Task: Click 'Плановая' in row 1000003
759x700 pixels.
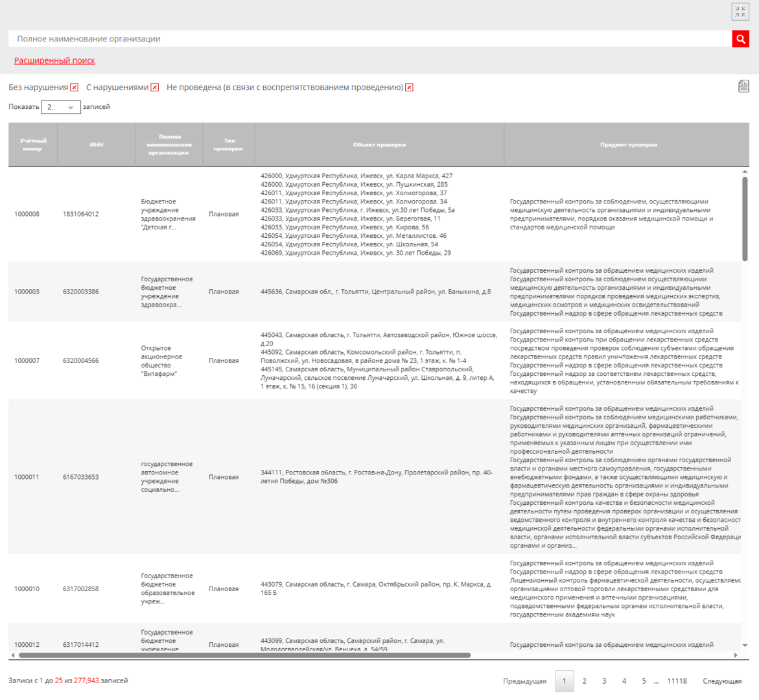Action: tap(224, 292)
